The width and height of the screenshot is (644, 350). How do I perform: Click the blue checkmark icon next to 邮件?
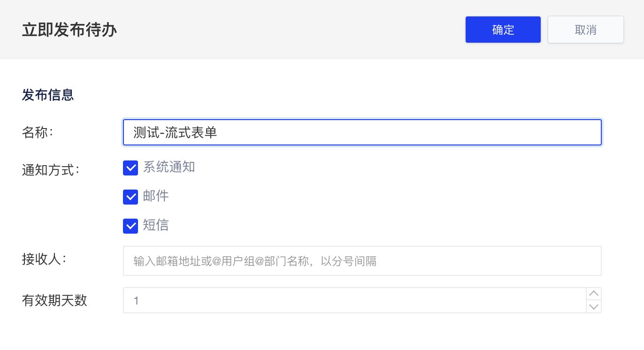pyautogui.click(x=130, y=197)
